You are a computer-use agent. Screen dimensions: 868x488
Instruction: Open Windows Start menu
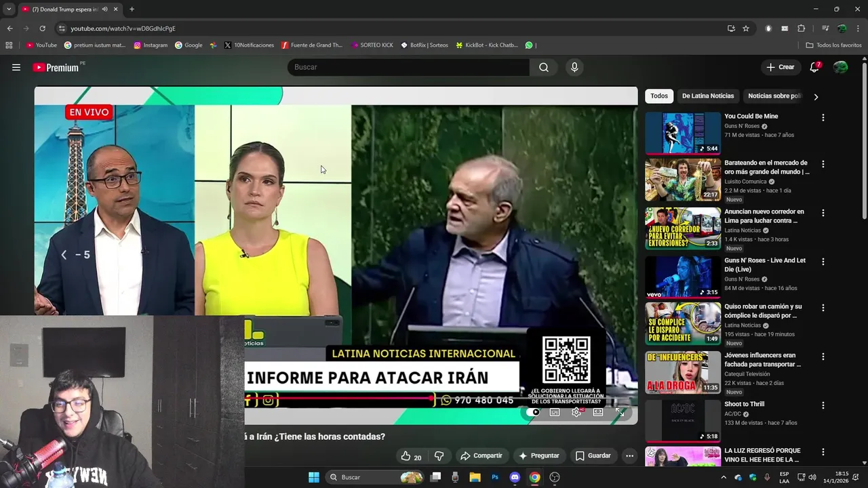(314, 477)
